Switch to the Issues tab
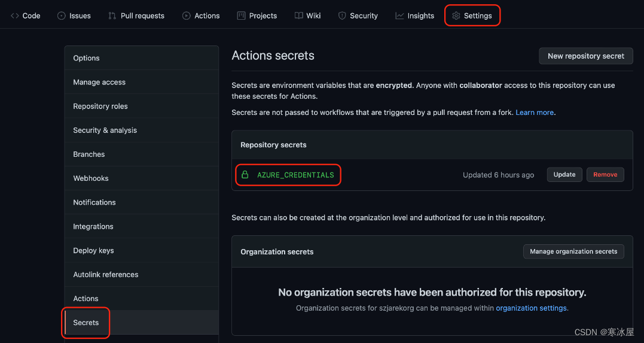 click(x=74, y=16)
